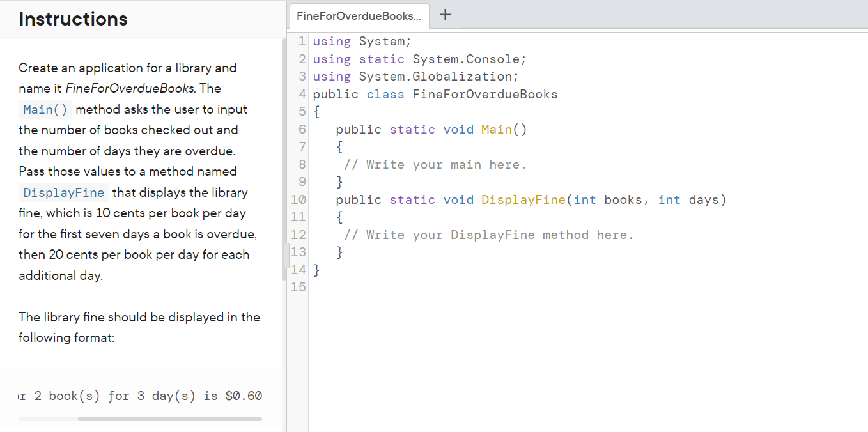This screenshot has height=432, width=868.
Task: Open a new tab with the plus button
Action: (x=444, y=15)
